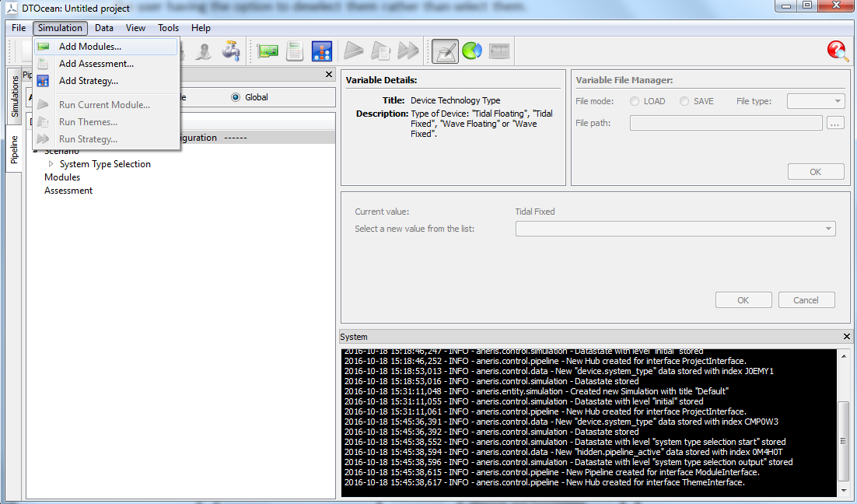
Task: Click the Add Strategy toolbar icon
Action: point(321,51)
